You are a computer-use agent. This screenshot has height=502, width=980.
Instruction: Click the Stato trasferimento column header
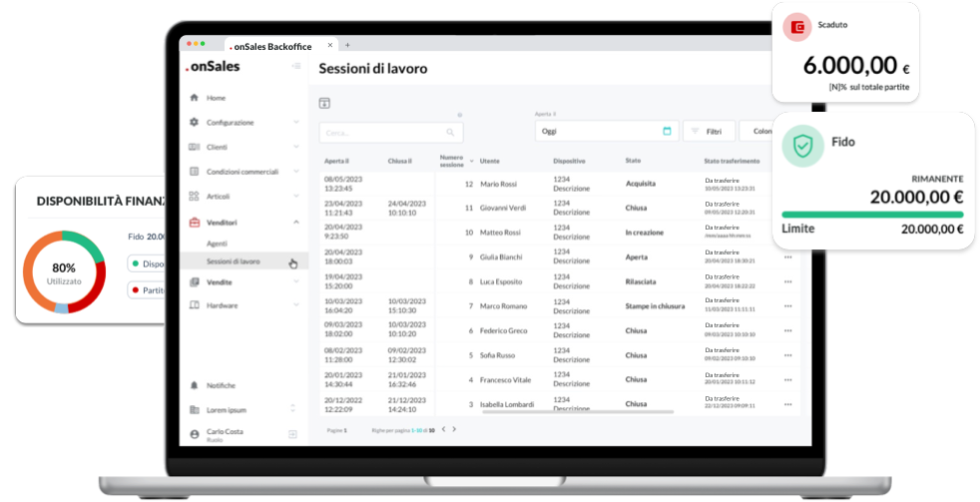coord(732,162)
